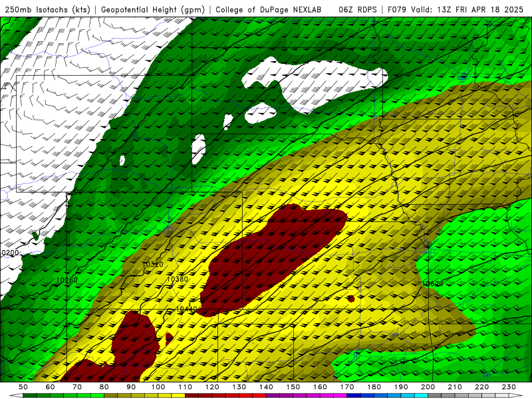Screen dimensions: 532x399
Task: Click the 220 label on the color scale
Action: pos(481,387)
